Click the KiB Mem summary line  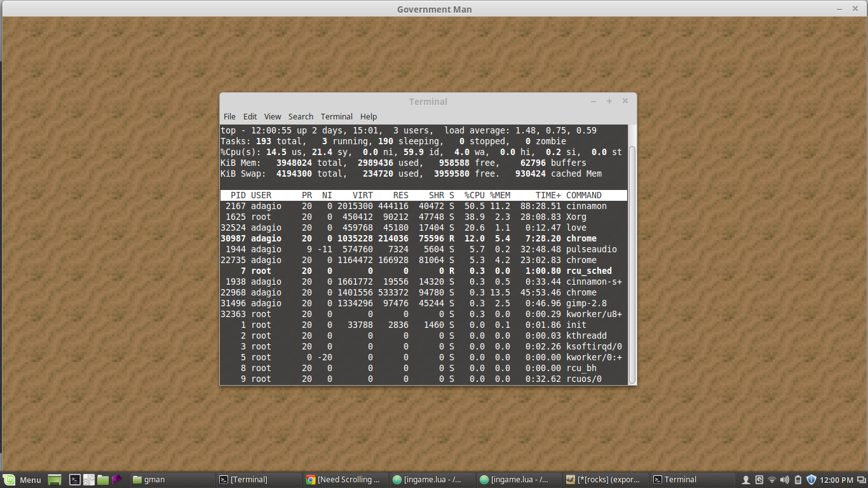(403, 163)
